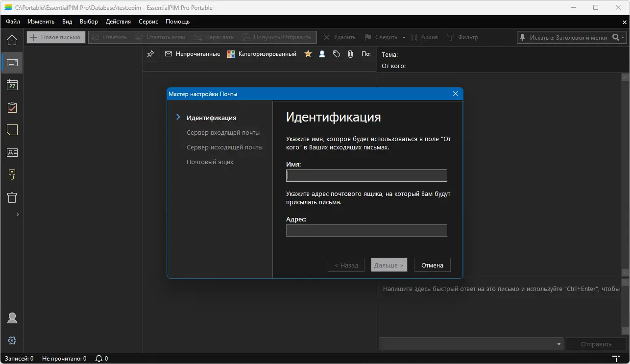The width and height of the screenshot is (630, 364).
Task: Click the Отправить quick reply button
Action: pyautogui.click(x=596, y=344)
